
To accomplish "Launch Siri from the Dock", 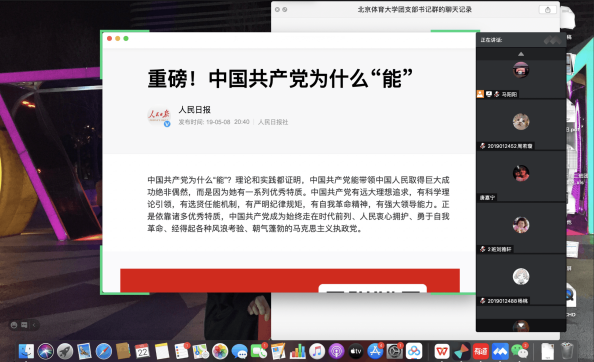I will pos(45,352).
